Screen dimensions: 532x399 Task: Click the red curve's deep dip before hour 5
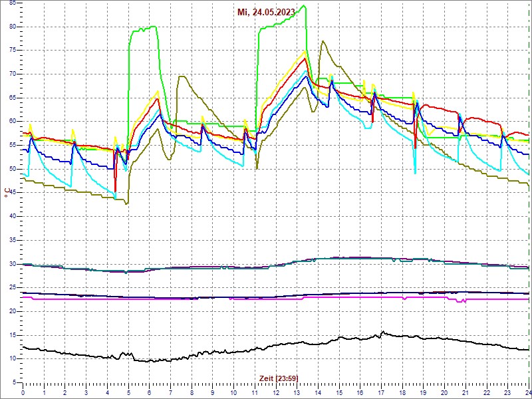point(115,190)
